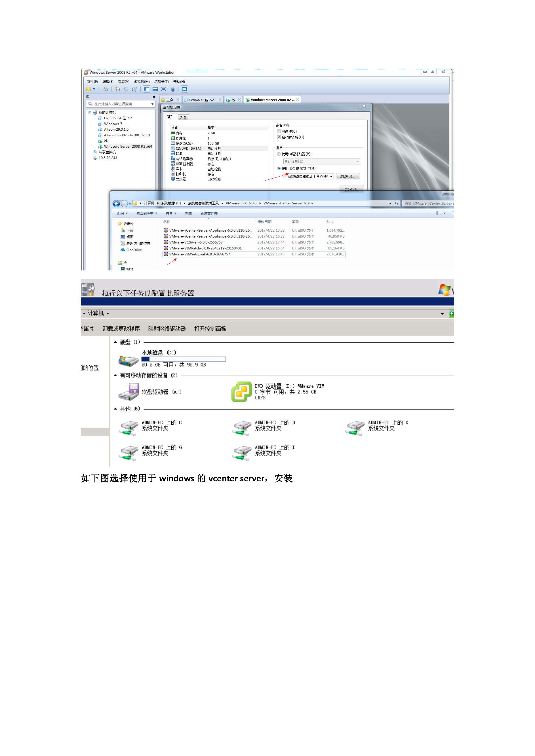The height and width of the screenshot is (756, 535).
Task: Open the 选项卡(T) menu
Action: click(161, 82)
